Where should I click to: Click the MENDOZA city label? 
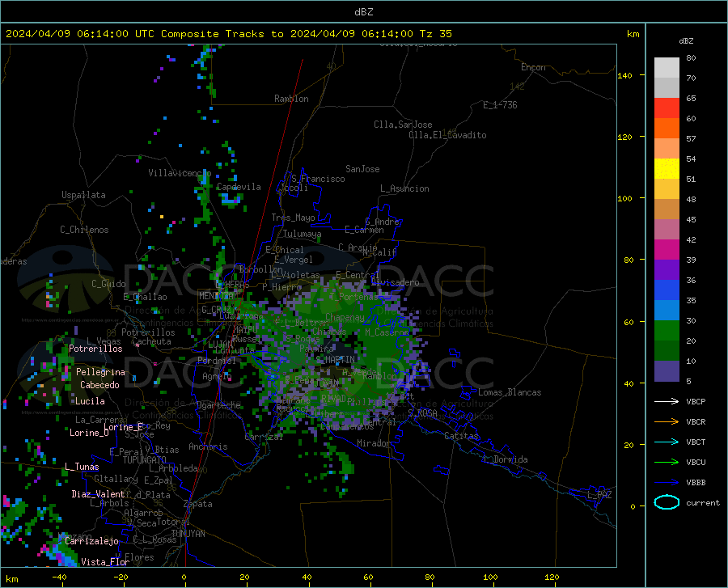click(x=216, y=296)
